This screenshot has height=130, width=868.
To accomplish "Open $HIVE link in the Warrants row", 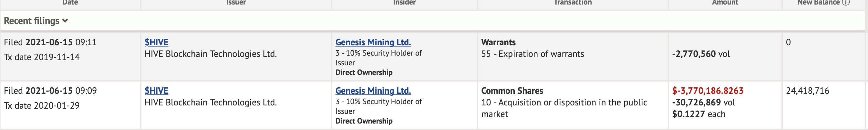I will tap(156, 42).
